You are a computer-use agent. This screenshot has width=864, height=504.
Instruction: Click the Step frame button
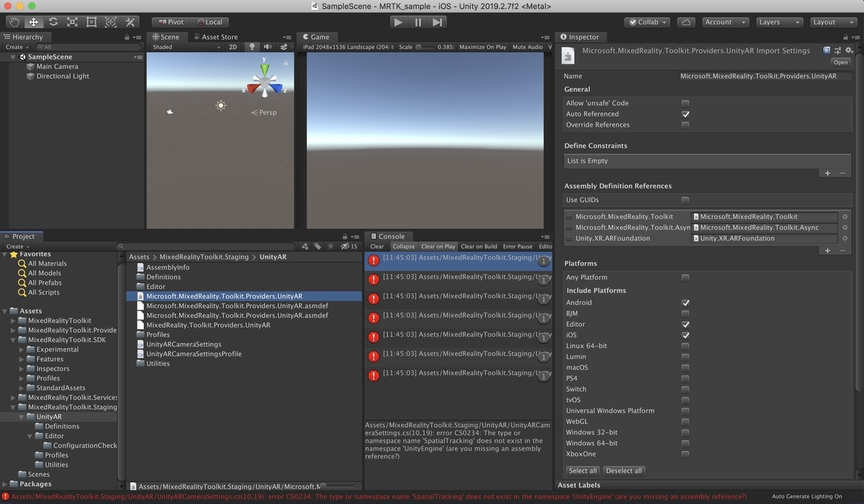point(437,22)
